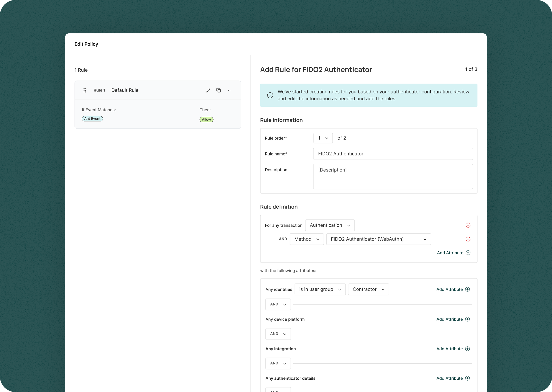This screenshot has height=392, width=552.
Task: Click Add Attribute for Any device platform
Action: (x=450, y=319)
